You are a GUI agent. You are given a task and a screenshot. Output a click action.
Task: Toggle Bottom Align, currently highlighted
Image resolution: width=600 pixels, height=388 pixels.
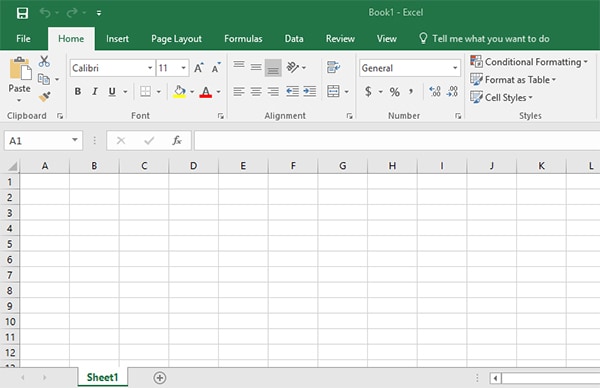pos(273,68)
